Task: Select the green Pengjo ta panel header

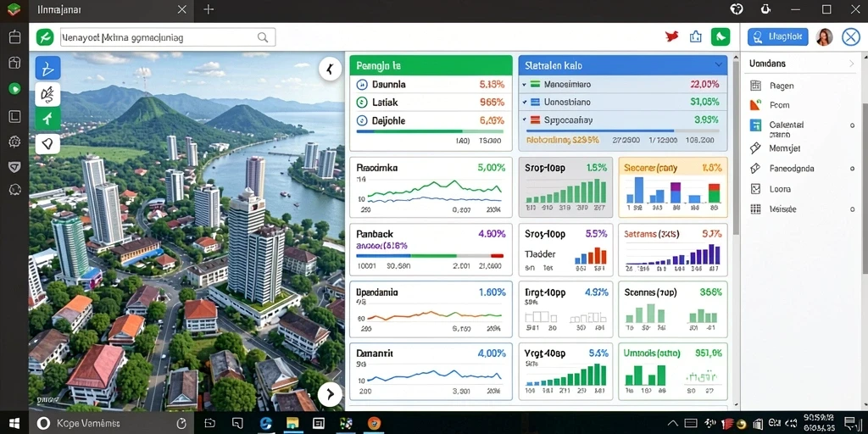Action: 431,65
